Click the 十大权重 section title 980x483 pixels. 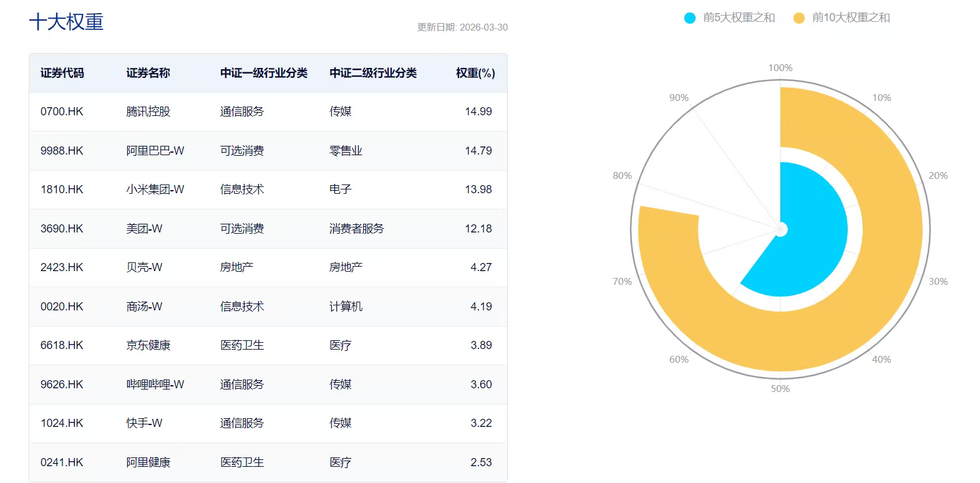pyautogui.click(x=66, y=22)
